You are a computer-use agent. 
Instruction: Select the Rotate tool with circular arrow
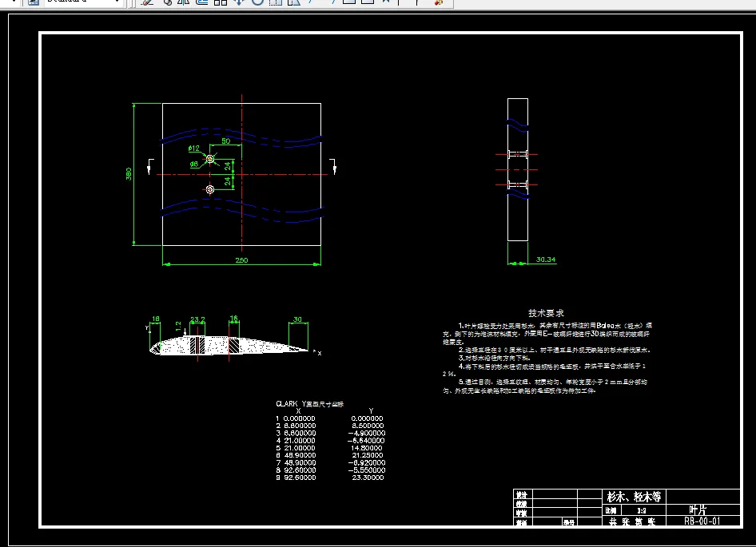pos(257,2)
